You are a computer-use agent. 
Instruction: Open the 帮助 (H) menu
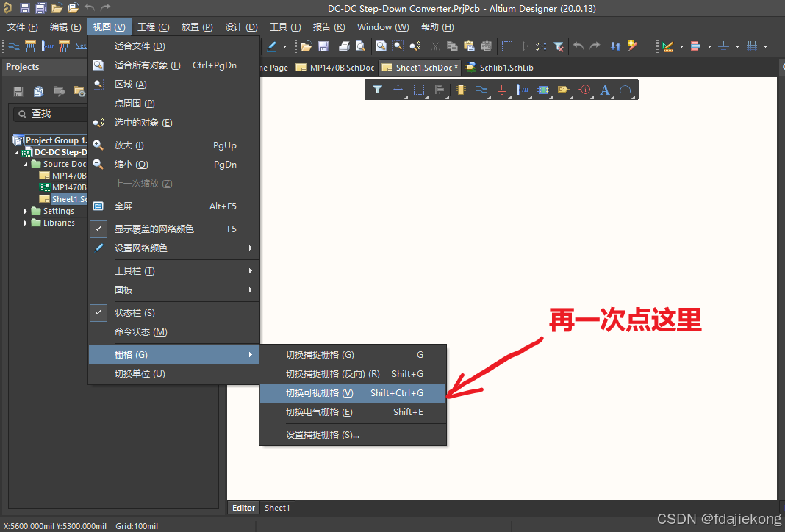click(437, 27)
